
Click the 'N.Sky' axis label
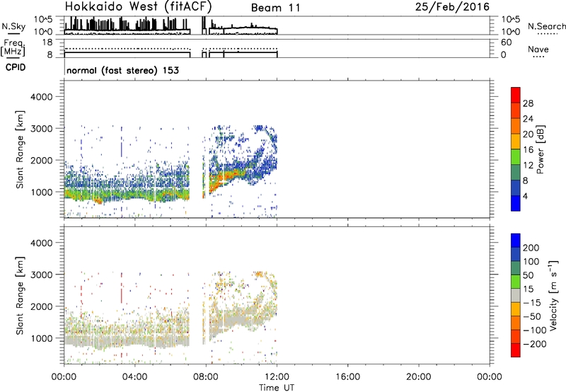pyautogui.click(x=13, y=26)
